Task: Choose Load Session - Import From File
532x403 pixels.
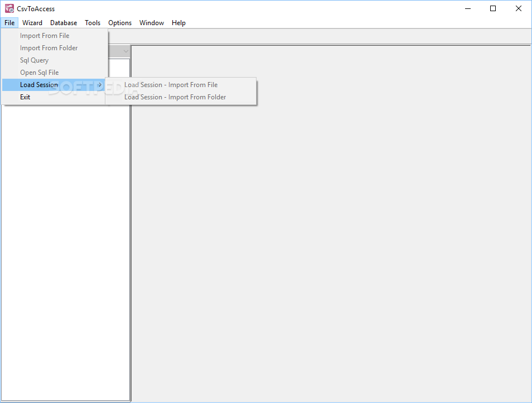Action: 181,85
